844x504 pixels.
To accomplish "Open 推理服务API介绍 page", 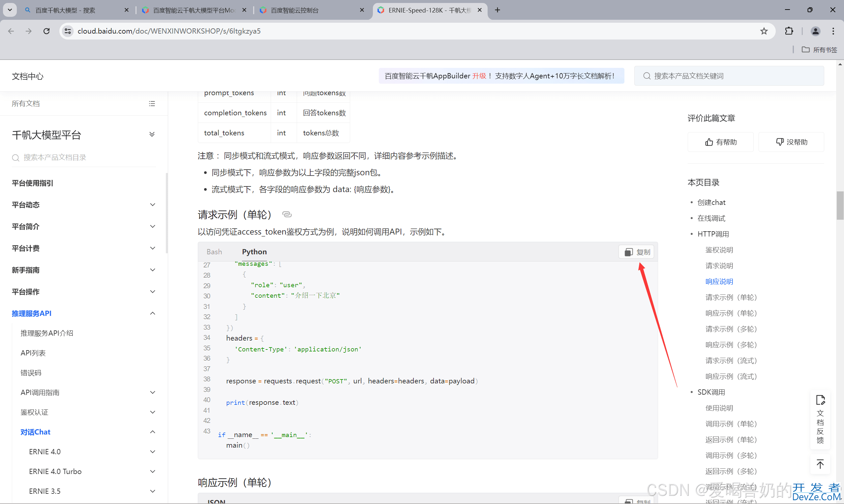I will [47, 333].
